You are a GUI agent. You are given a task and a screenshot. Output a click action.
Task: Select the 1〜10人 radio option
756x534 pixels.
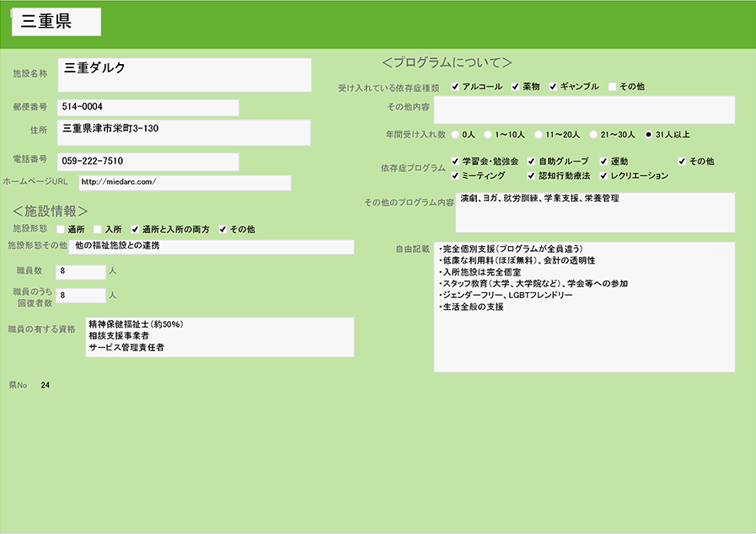coord(489,134)
